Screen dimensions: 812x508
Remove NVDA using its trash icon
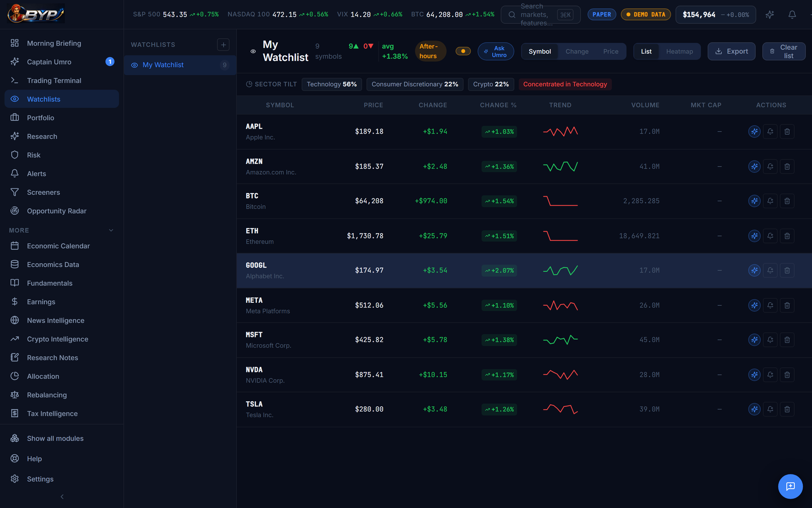(x=787, y=375)
